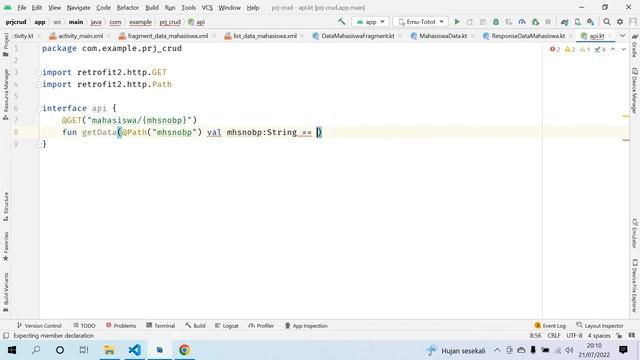Open the Device File Explorer side panel
The height and width of the screenshot is (360, 640).
point(635,285)
